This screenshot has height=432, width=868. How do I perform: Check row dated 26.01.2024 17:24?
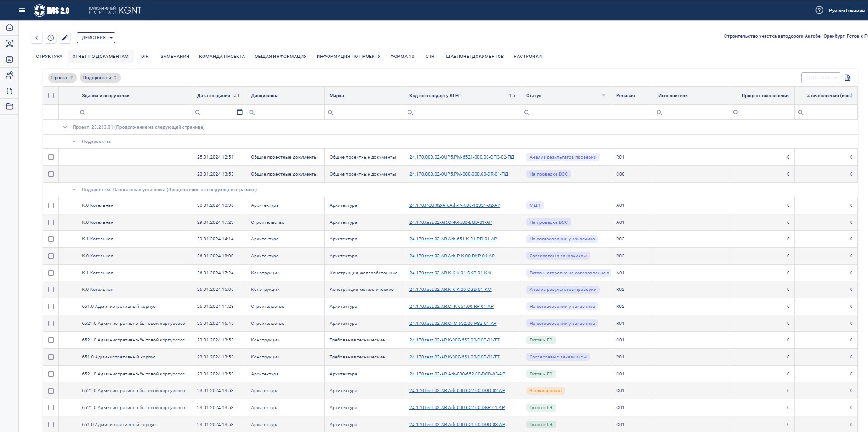pyautogui.click(x=51, y=273)
